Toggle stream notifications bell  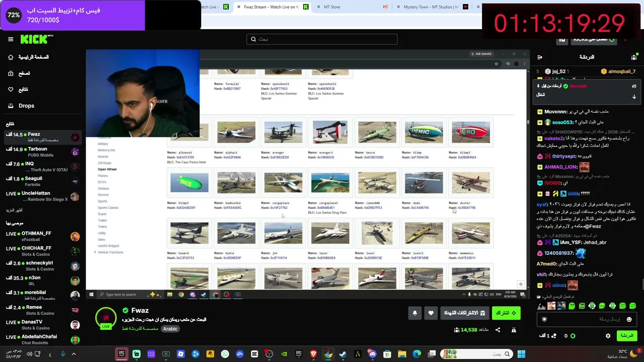pos(415,313)
